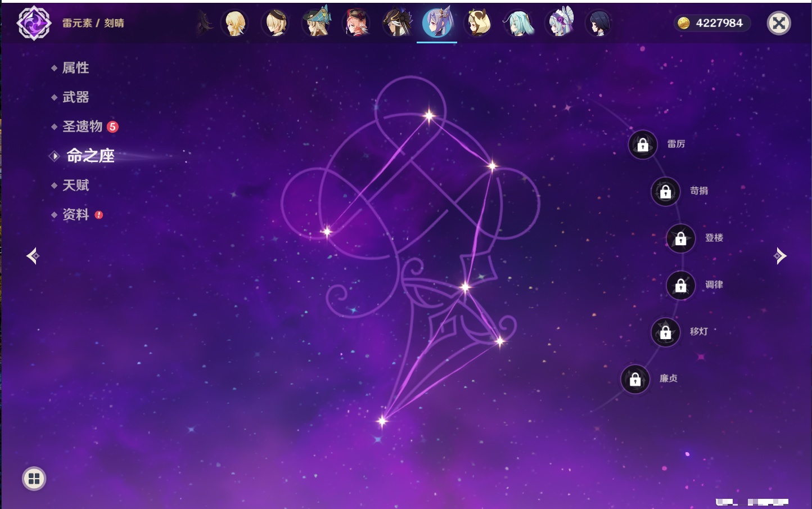
Task: Open the locked 雷厉 constellation node
Action: (643, 145)
